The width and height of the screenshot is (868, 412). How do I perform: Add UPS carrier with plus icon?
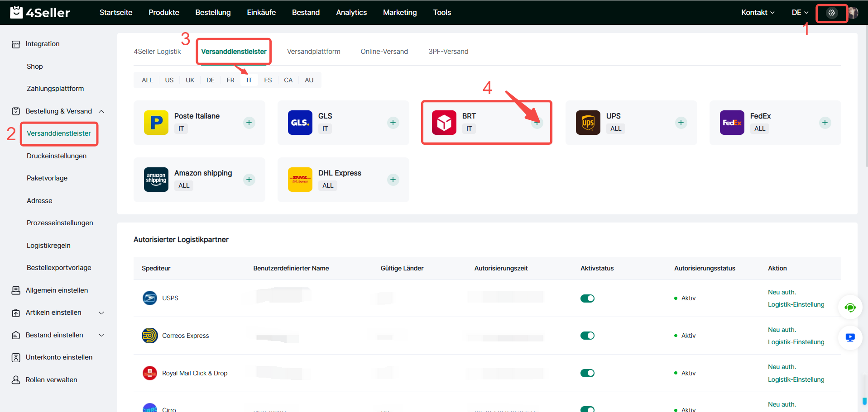(681, 123)
